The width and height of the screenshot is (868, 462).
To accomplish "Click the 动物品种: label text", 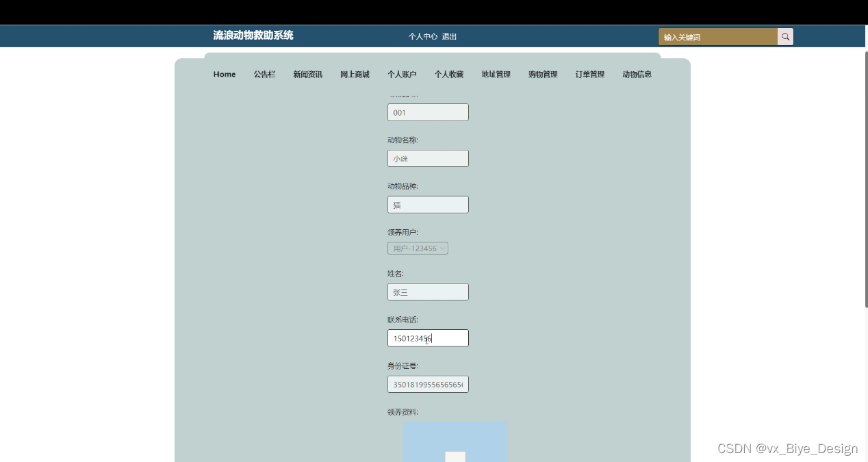I will 403,186.
